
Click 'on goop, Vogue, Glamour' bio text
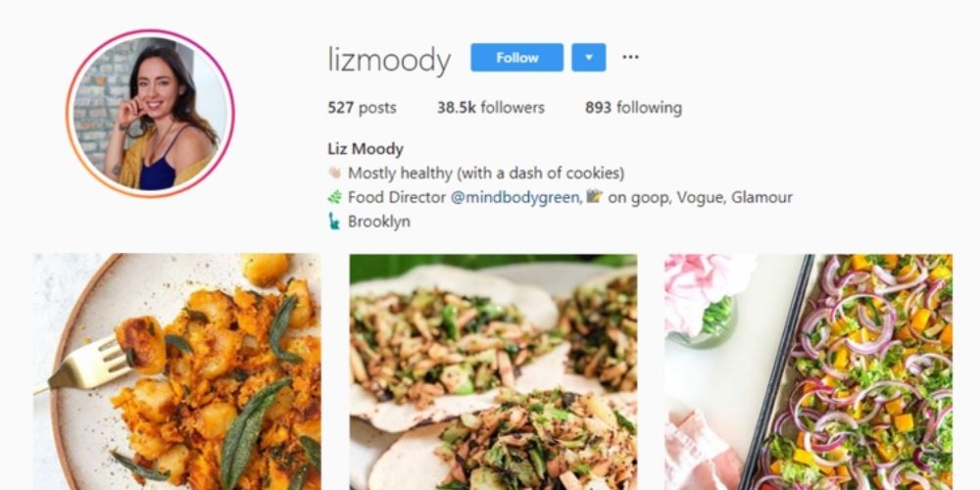coord(700,198)
